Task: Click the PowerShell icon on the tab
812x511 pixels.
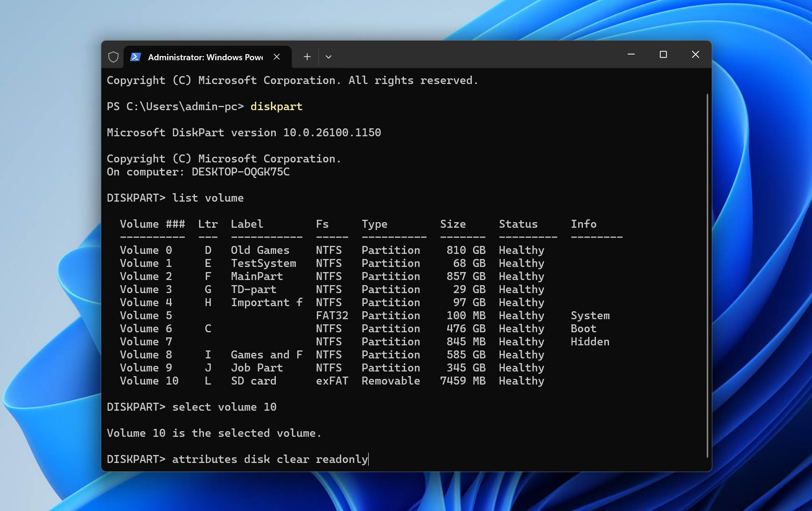Action: click(135, 57)
